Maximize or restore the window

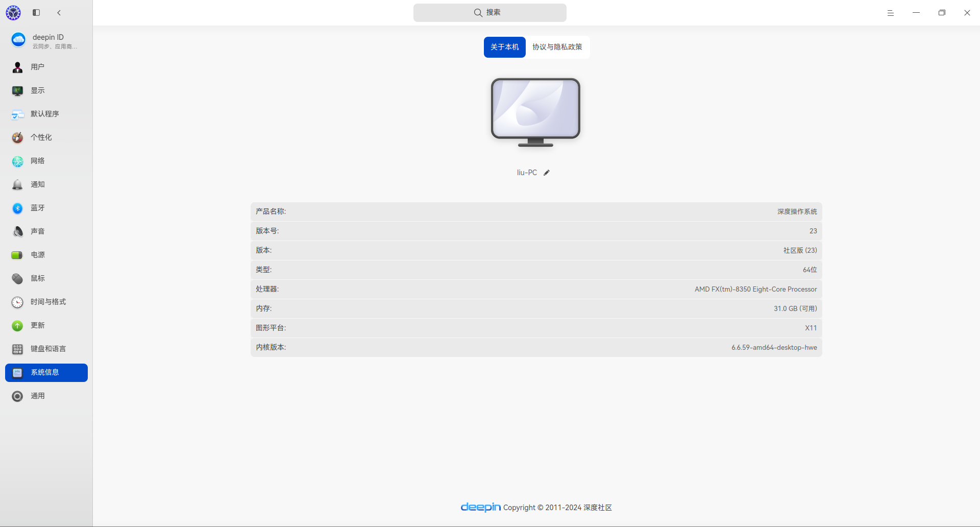(x=942, y=13)
